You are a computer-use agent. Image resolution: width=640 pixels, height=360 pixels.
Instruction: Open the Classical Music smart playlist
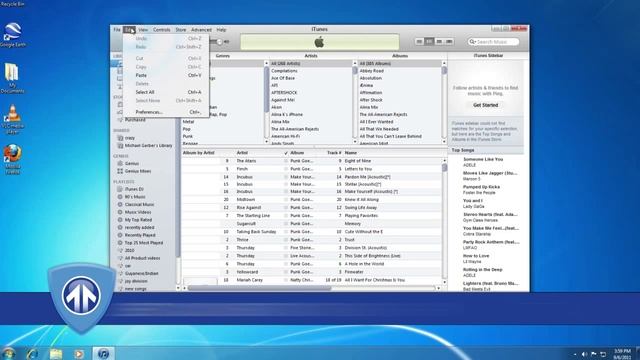pyautogui.click(x=140, y=204)
